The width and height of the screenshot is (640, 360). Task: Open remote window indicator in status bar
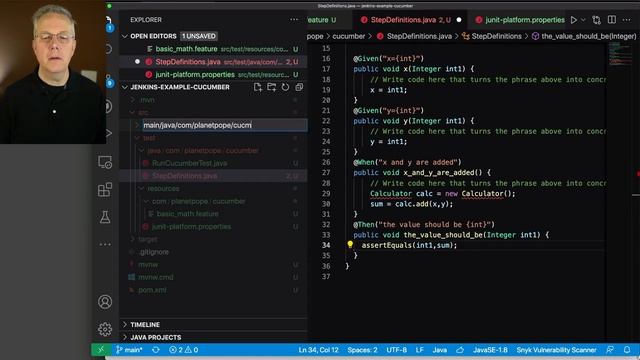(101, 350)
